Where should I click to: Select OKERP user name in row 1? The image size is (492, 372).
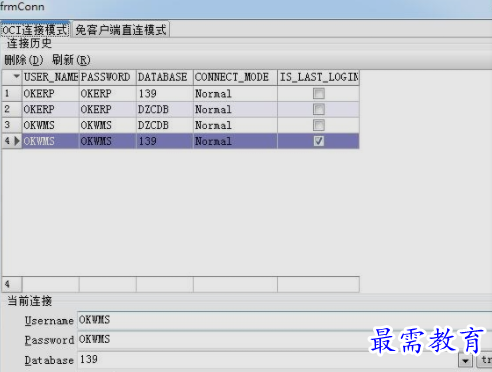click(51, 94)
